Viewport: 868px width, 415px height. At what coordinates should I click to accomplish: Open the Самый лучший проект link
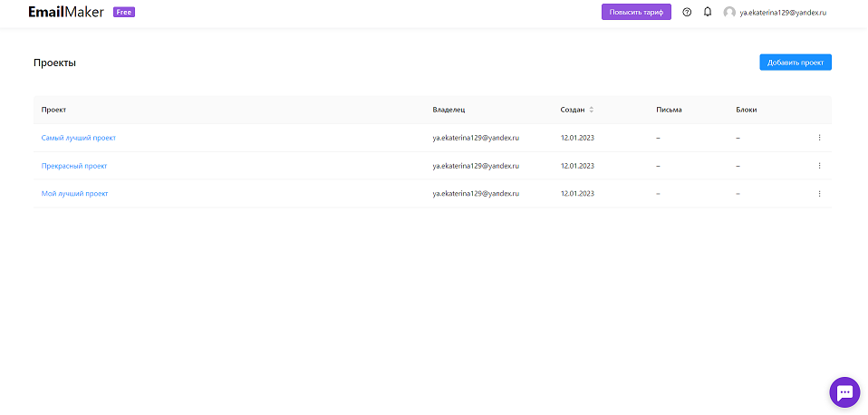tap(79, 138)
